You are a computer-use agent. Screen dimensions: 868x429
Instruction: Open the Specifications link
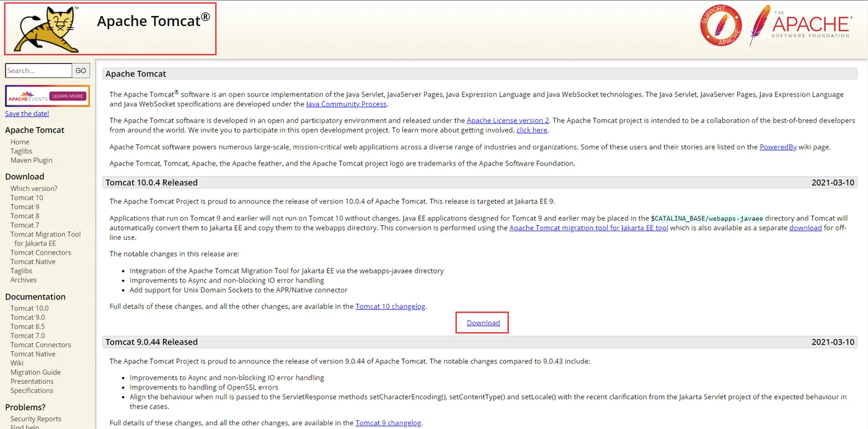coord(32,391)
